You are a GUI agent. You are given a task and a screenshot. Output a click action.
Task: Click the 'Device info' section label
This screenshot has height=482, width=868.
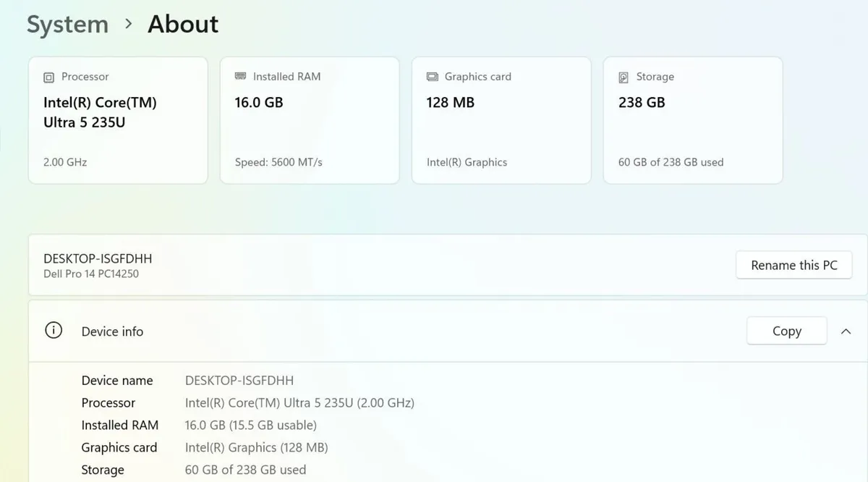pos(112,331)
